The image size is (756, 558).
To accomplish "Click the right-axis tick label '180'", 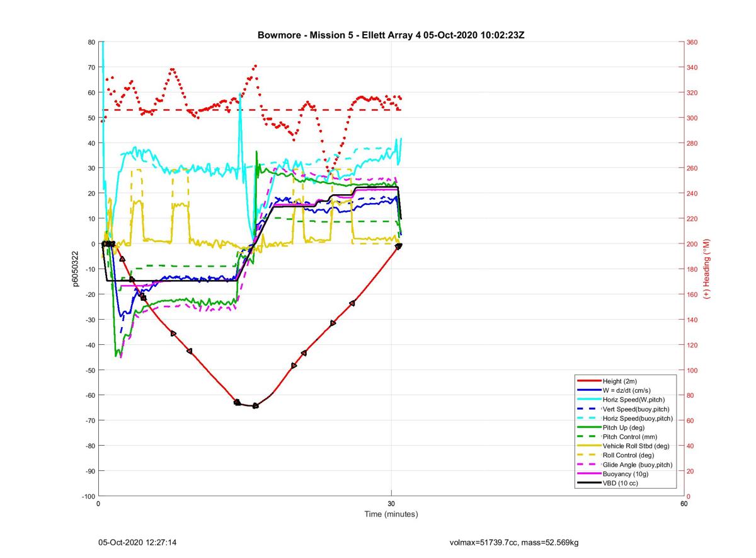I will pyautogui.click(x=692, y=269).
